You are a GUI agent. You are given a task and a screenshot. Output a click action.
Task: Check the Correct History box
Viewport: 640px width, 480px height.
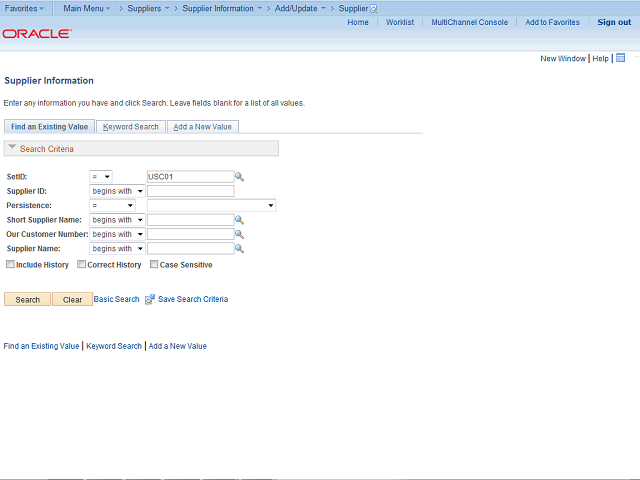[x=82, y=264]
